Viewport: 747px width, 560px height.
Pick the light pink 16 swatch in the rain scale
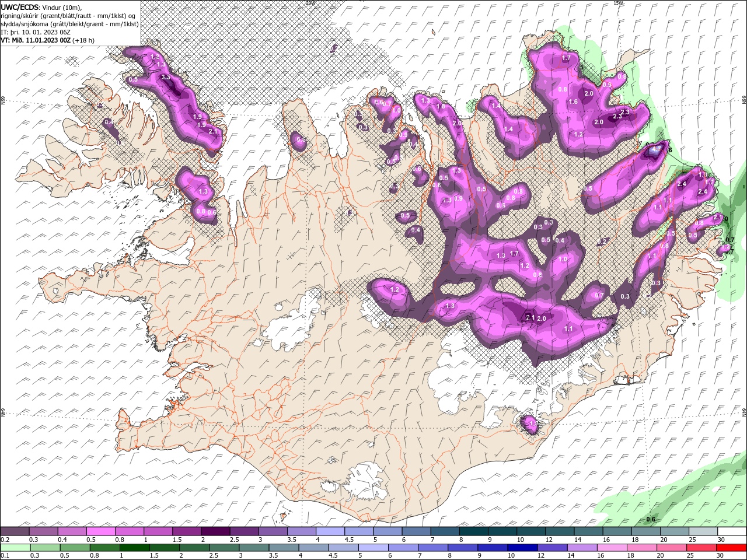click(x=612, y=548)
